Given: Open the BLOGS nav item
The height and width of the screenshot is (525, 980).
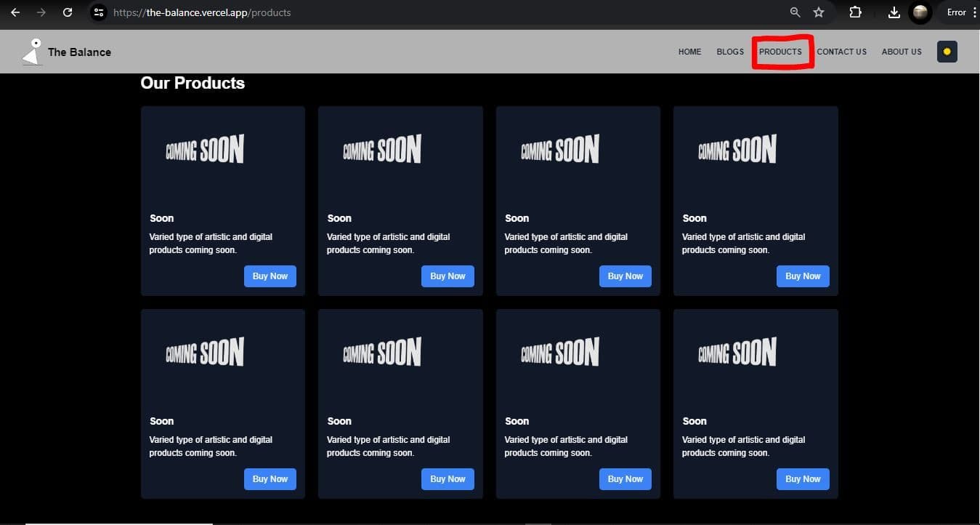Looking at the screenshot, I should point(730,52).
